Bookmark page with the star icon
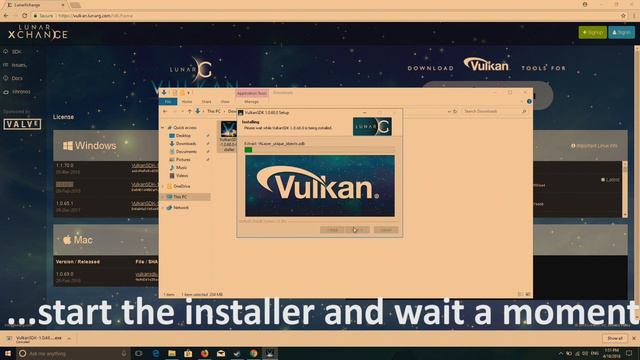Screen dimensions: 640x360 click(623, 16)
